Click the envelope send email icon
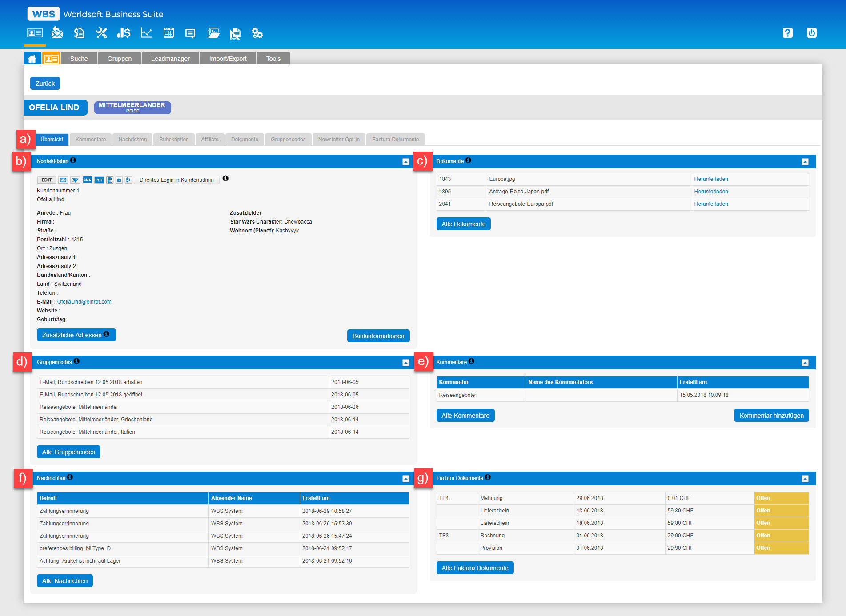This screenshot has height=616, width=846. (63, 180)
